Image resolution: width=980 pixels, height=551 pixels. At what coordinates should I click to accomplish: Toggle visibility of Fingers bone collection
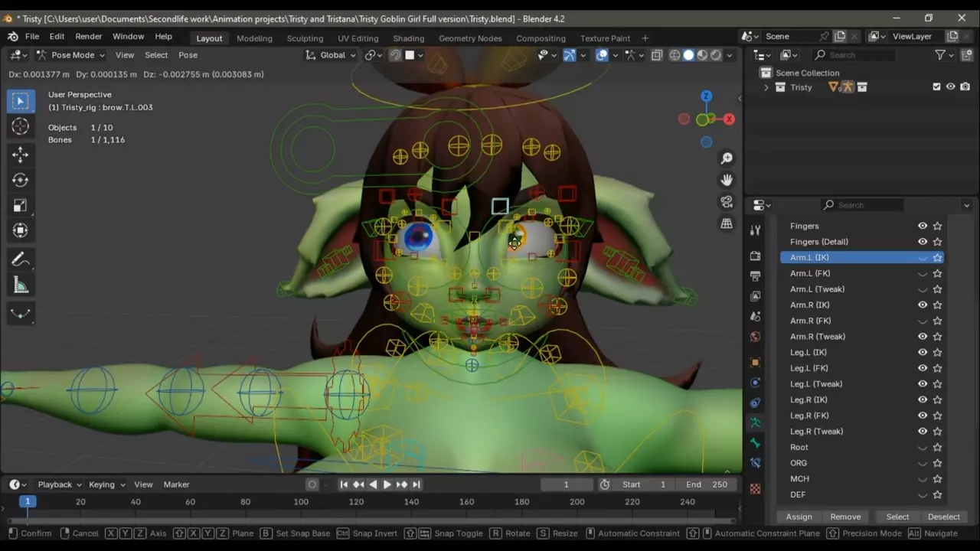pyautogui.click(x=923, y=226)
